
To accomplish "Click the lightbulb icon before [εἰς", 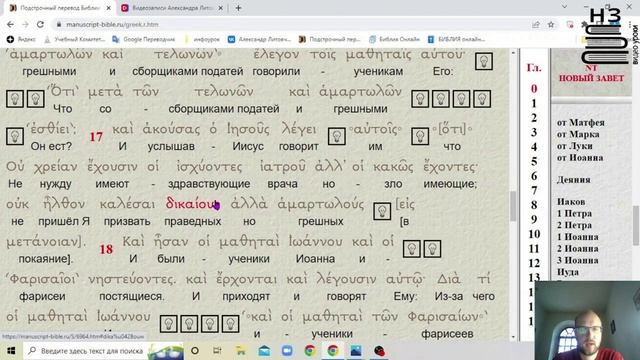I will point(382,211).
